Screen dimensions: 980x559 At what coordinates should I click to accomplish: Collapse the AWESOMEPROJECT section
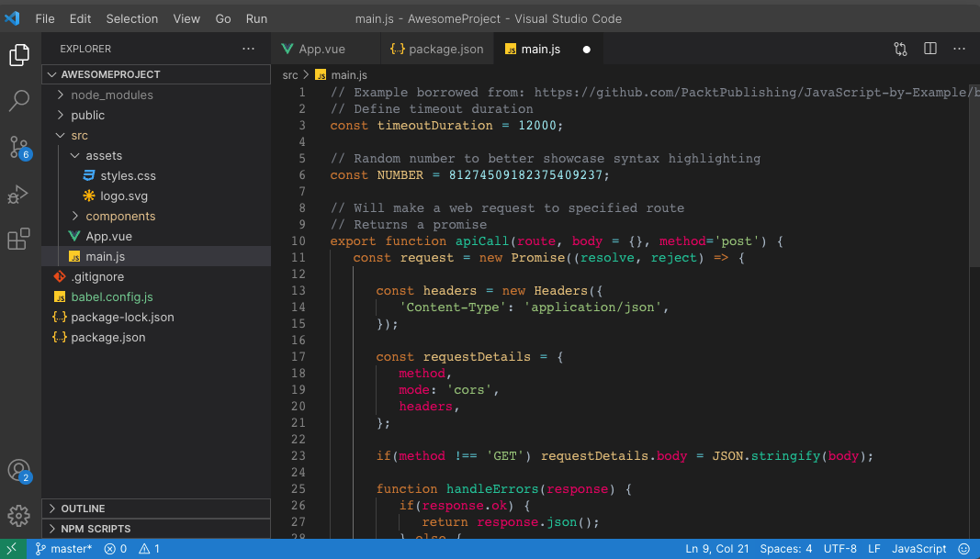[156, 74]
